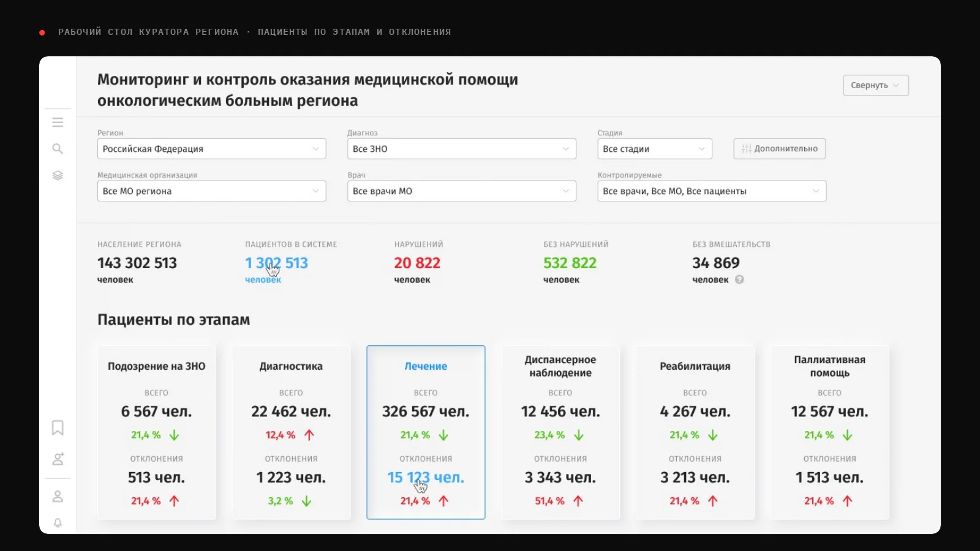
Task: Click the 143 302 513 population value
Action: 137,263
